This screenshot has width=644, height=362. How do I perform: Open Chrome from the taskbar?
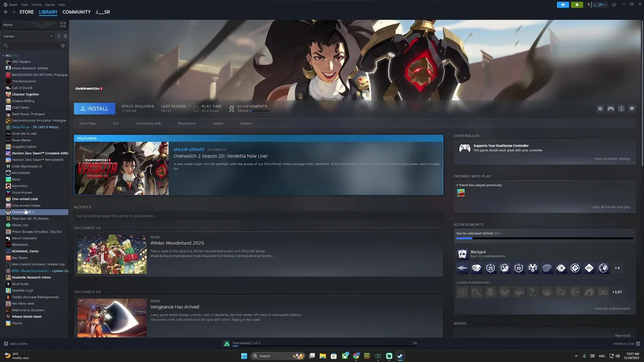pyautogui.click(x=356, y=356)
